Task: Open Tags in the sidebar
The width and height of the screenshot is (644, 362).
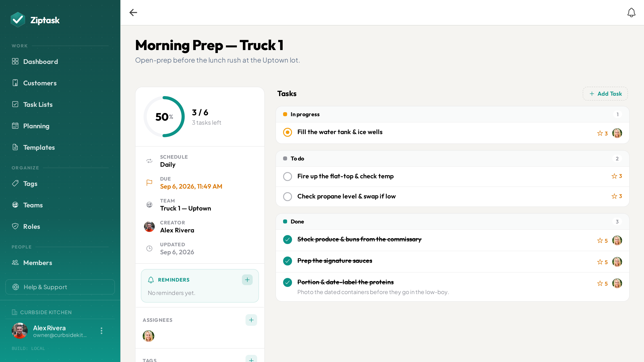Action: point(60,184)
